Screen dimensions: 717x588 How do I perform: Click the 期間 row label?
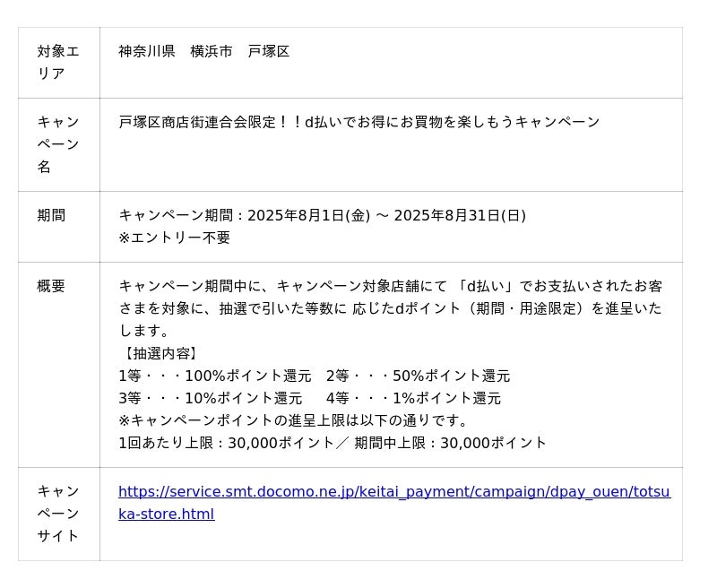click(51, 216)
